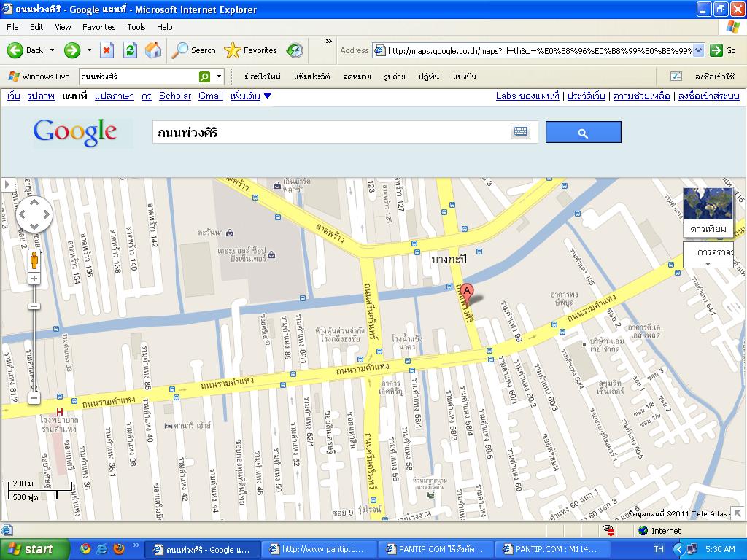
Task: Select the Street View pegman icon
Action: (34, 261)
